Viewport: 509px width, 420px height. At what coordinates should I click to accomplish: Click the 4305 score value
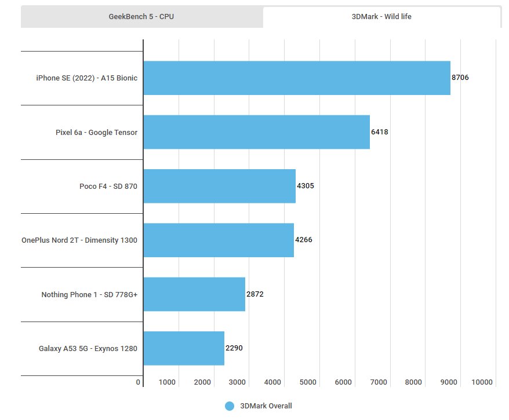coord(306,186)
